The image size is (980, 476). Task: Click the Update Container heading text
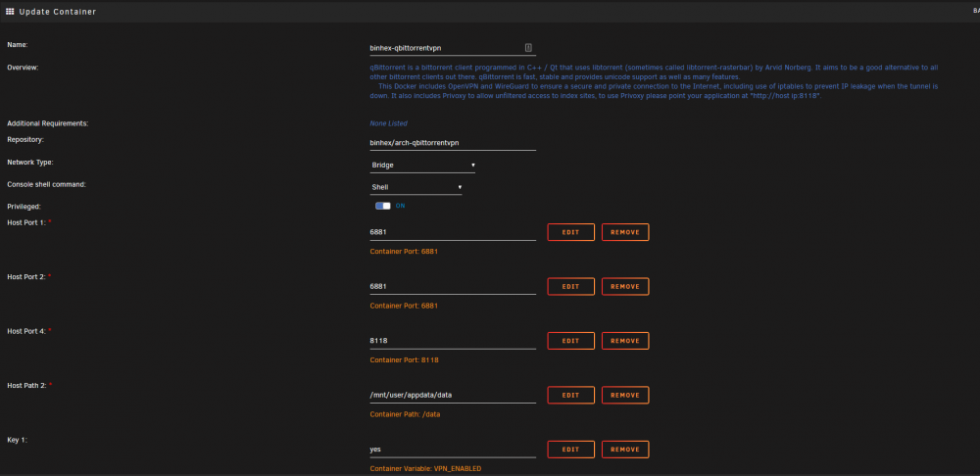coord(58,11)
